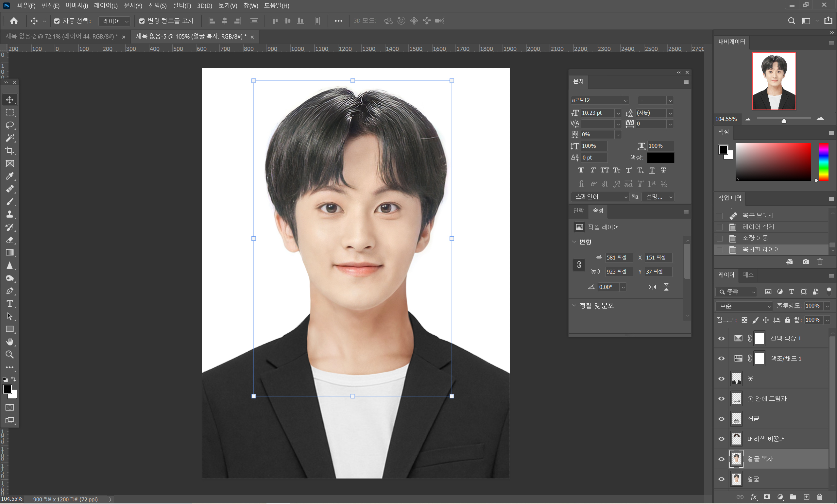Select the Zoom tool in toolbar

(x=9, y=355)
